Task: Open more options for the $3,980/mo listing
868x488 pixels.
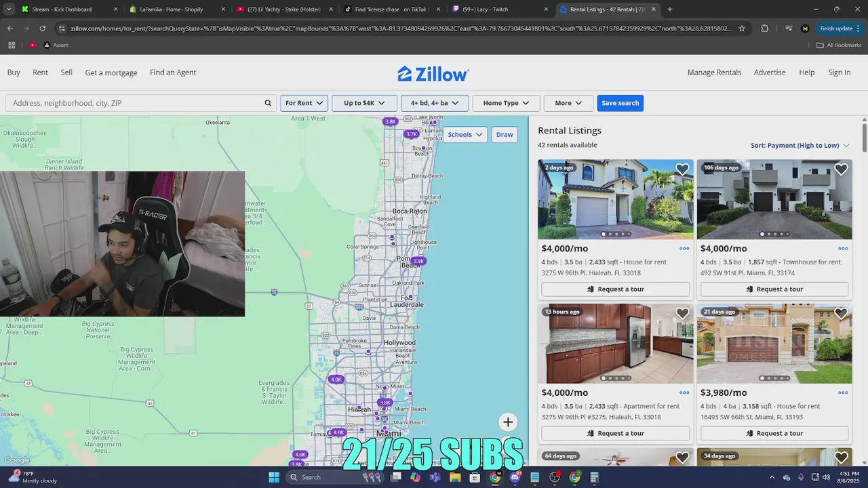Action: [843, 392]
